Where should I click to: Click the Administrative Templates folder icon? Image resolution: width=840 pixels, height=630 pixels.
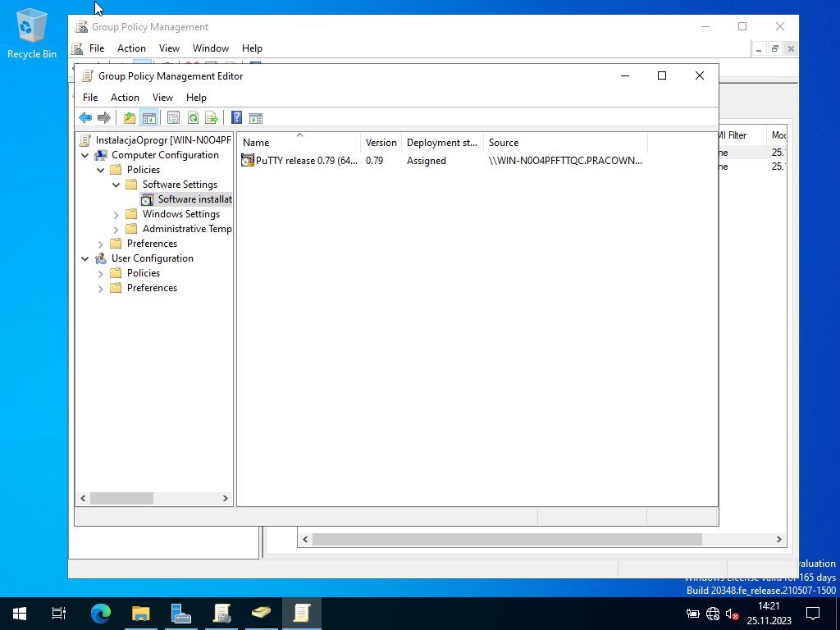coord(131,230)
